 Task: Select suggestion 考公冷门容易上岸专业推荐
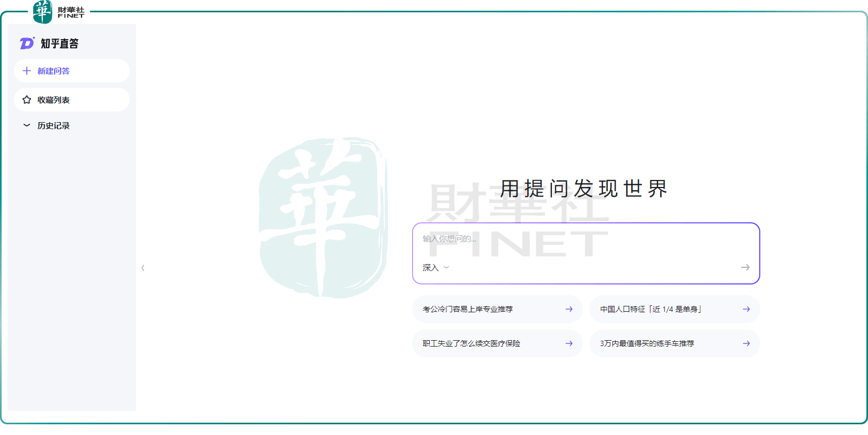[x=497, y=309]
